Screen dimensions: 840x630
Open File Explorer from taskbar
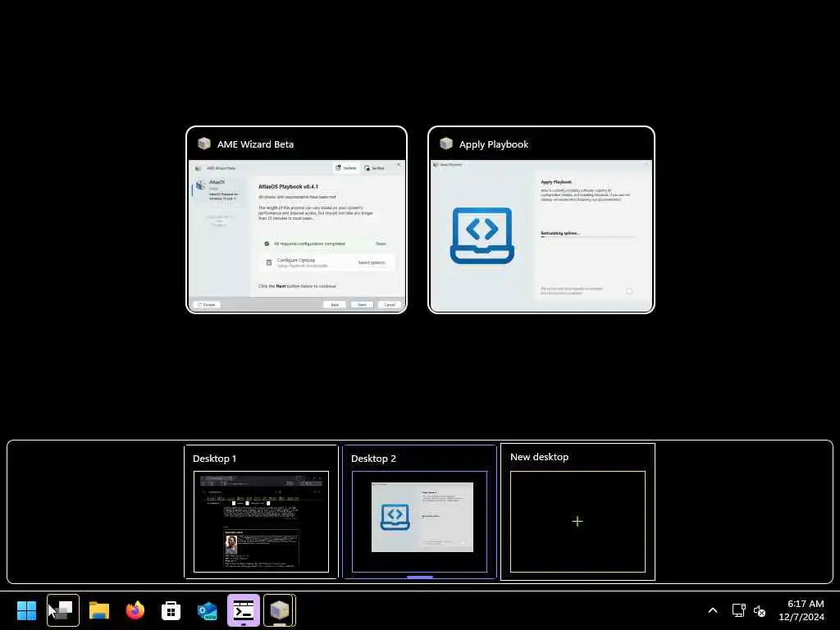[x=99, y=610]
